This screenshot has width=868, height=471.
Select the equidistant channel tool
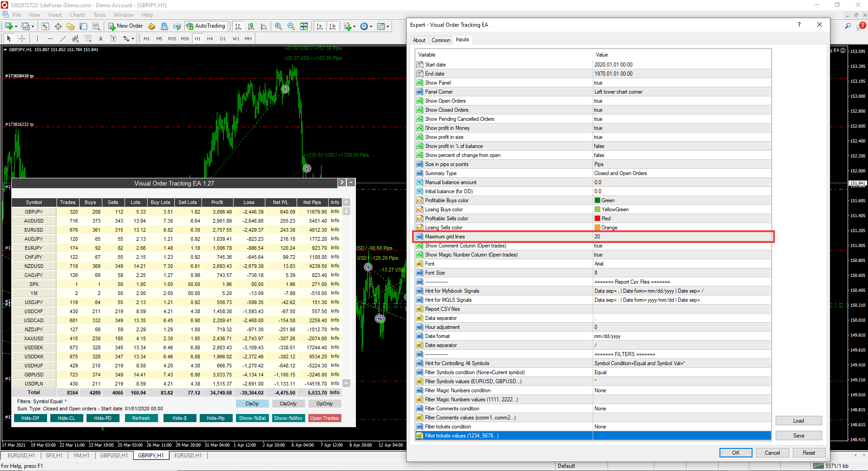(x=75, y=38)
